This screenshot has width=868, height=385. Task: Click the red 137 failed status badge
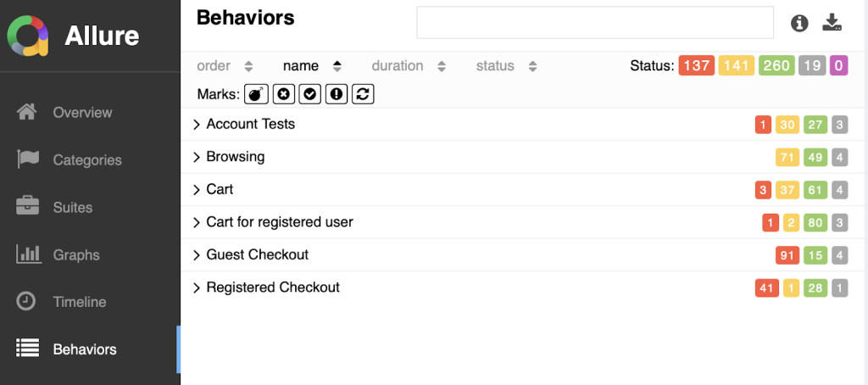pos(696,66)
